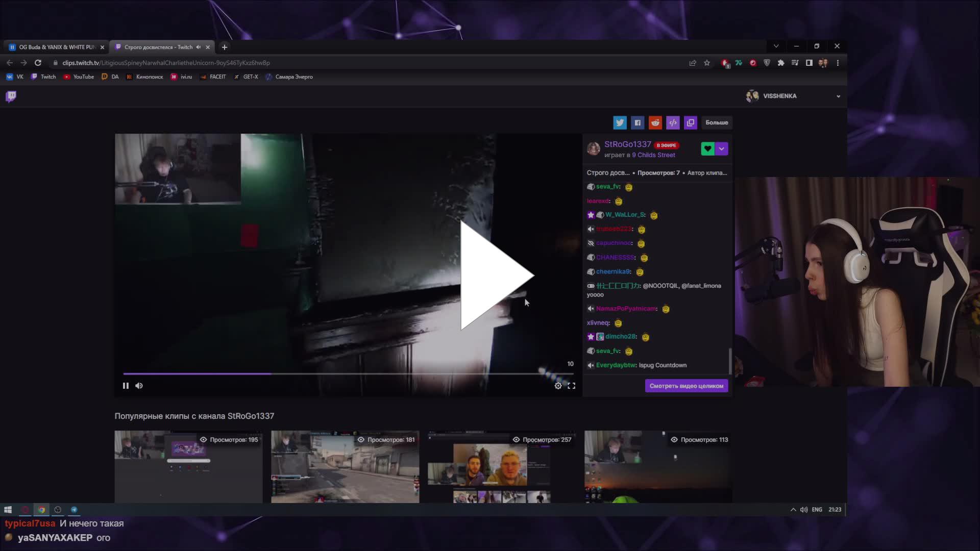Copy the clip link
Screen dimensions: 980x551
(691, 122)
